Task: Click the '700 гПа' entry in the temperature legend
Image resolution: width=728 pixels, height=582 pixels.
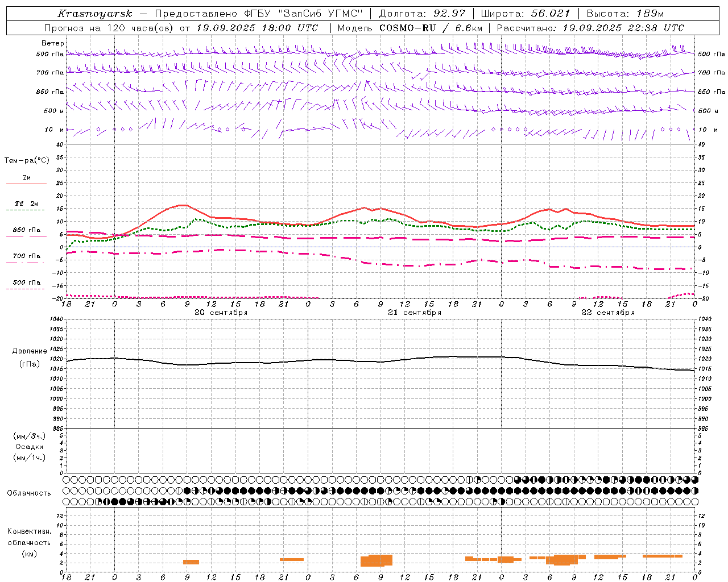Action: pos(27,256)
